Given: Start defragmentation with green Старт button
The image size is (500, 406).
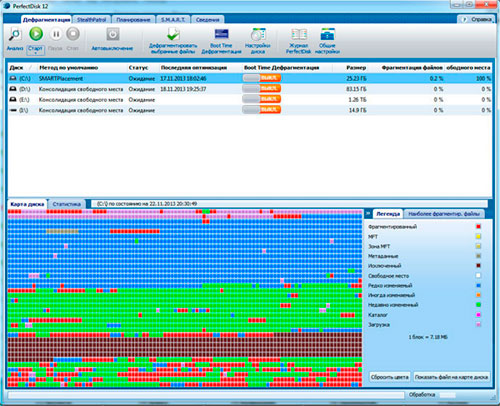Looking at the screenshot, I should click(36, 34).
